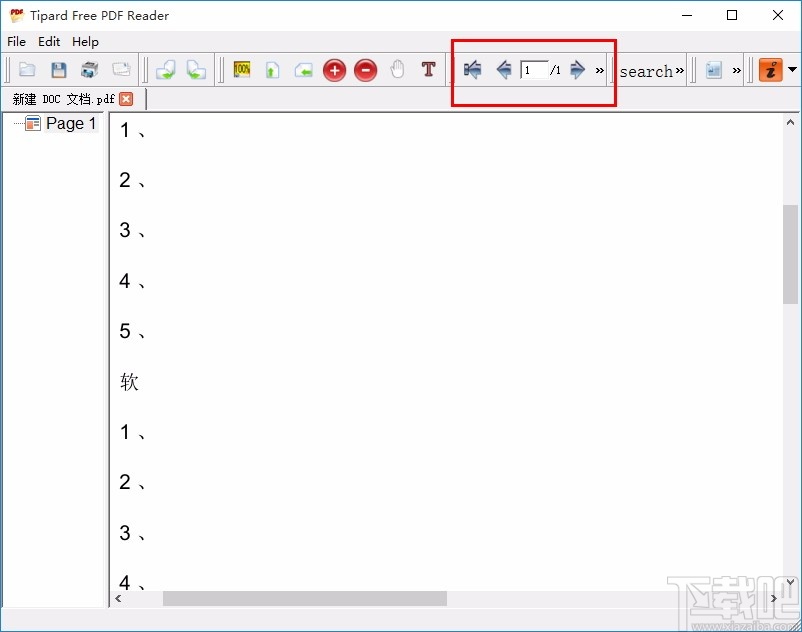Expand overflow chevron after the view icon

pos(737,70)
